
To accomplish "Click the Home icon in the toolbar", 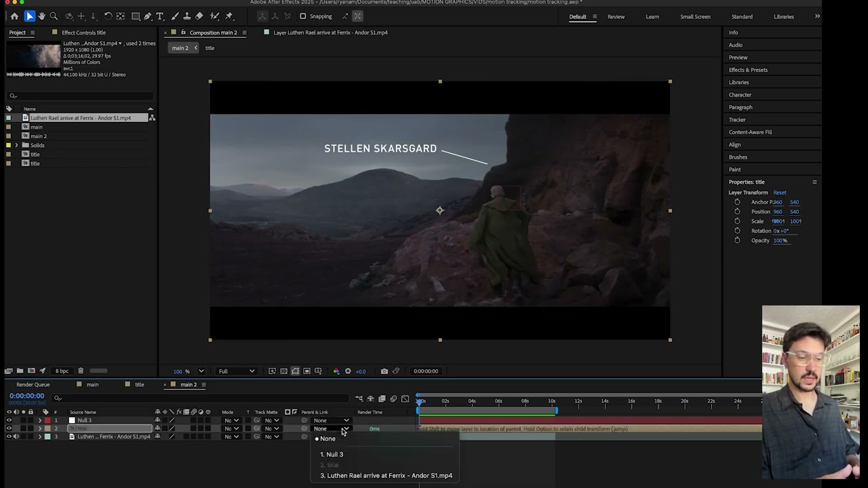I will pyautogui.click(x=14, y=16).
